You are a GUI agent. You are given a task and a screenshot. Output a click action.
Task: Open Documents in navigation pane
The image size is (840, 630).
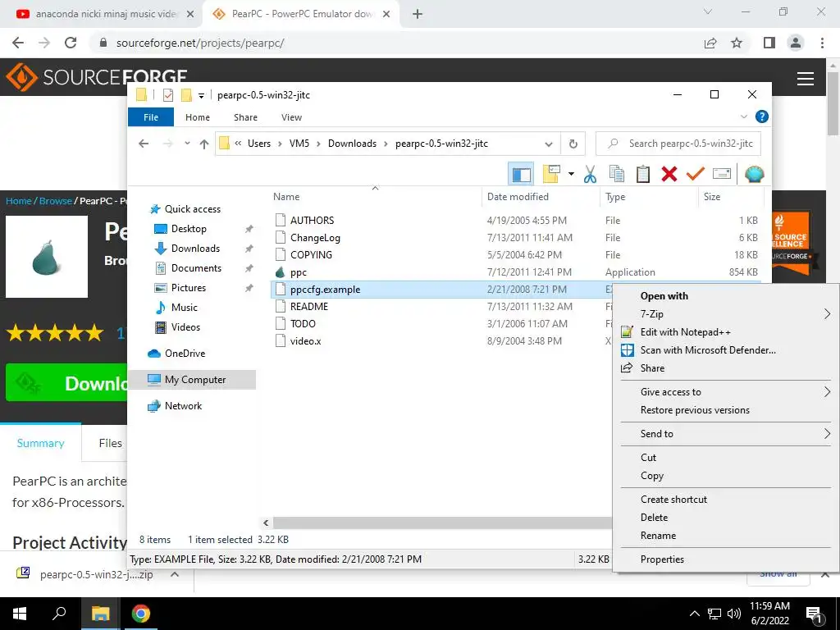point(196,268)
